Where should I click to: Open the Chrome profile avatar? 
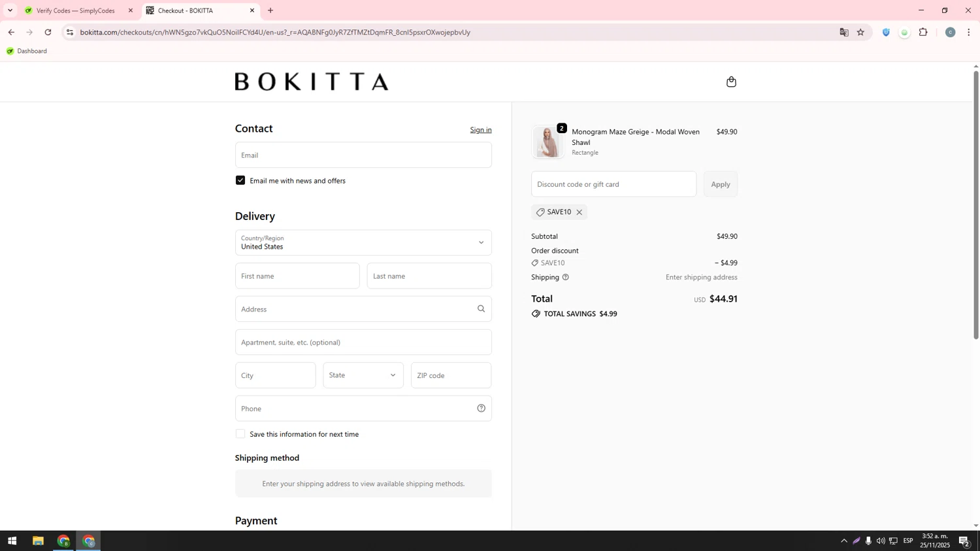(950, 32)
